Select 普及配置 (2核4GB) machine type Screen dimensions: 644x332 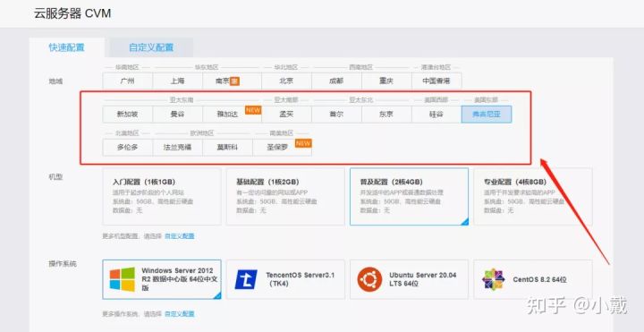(409, 196)
